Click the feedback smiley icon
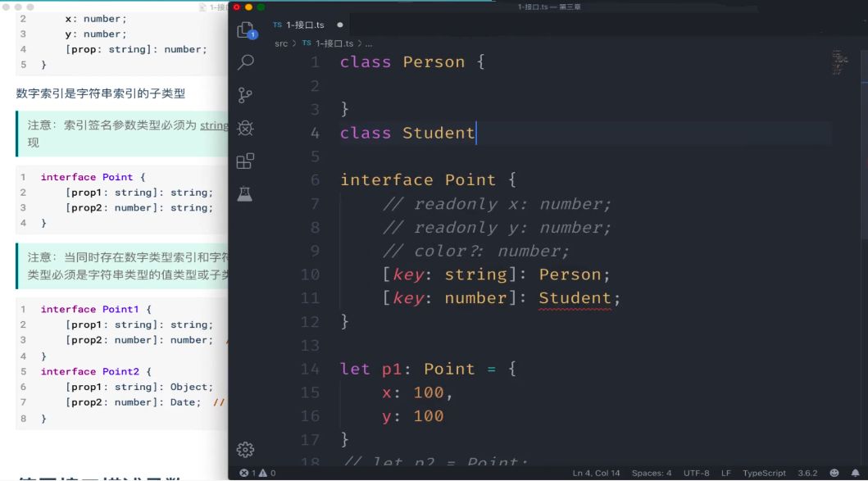868x481 pixels. coord(834,473)
